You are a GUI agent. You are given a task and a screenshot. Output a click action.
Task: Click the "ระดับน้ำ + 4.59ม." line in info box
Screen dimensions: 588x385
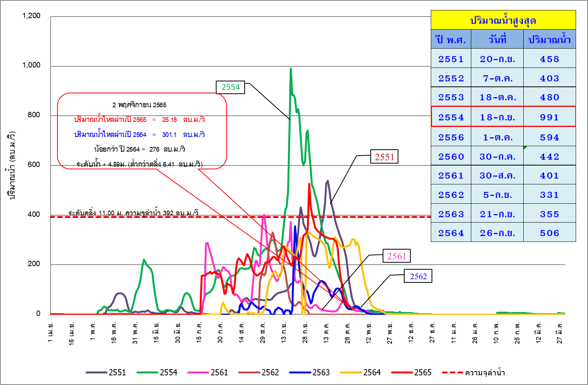[139, 164]
